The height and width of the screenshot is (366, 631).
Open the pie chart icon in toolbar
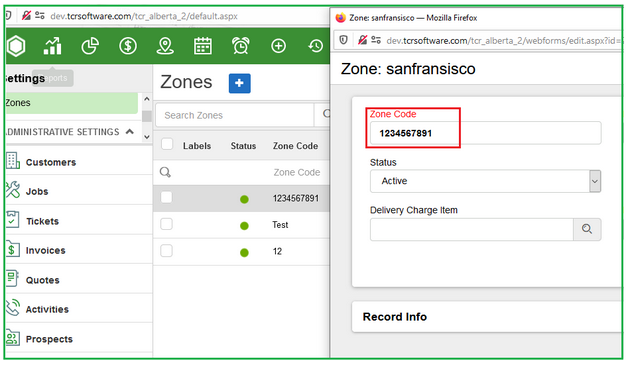click(x=90, y=46)
